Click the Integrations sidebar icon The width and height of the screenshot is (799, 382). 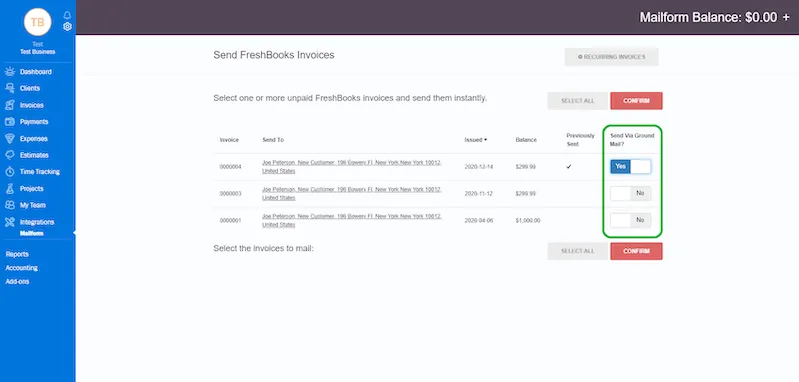10,222
